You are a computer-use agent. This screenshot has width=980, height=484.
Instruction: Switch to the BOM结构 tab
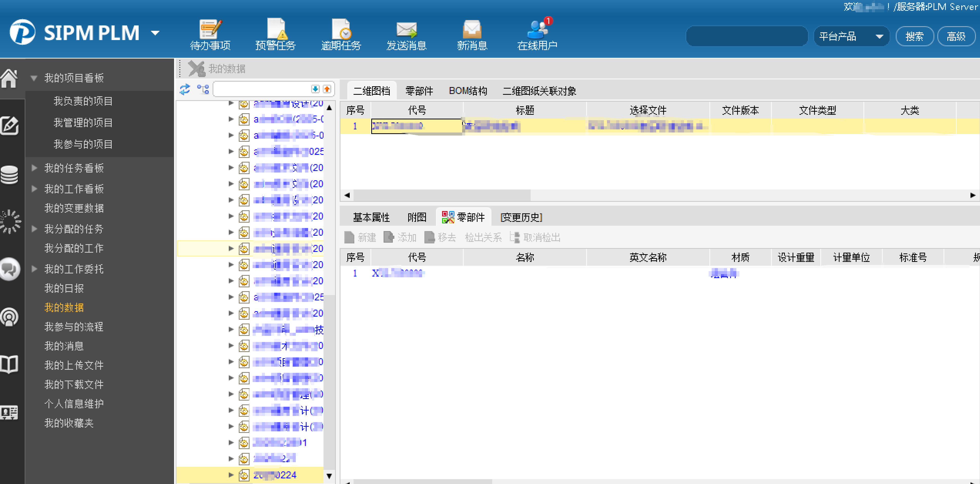[468, 91]
